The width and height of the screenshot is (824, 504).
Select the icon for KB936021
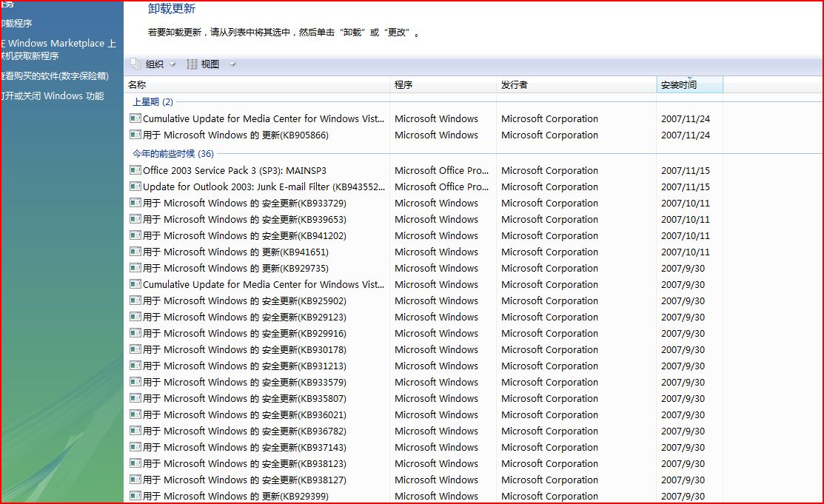pyautogui.click(x=135, y=414)
